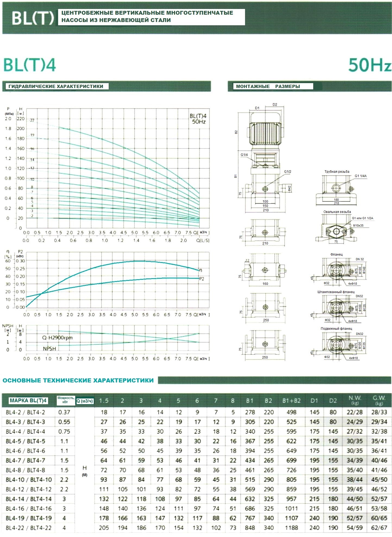This screenshot has height=537, width=392.
Task: Click net weight '22/28' in the first row
Action: tap(355, 412)
